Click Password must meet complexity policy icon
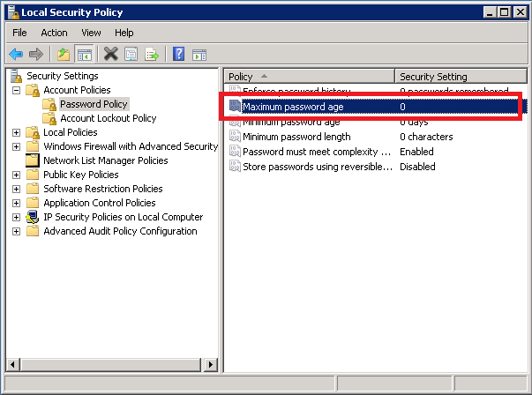The image size is (532, 395). [x=235, y=151]
